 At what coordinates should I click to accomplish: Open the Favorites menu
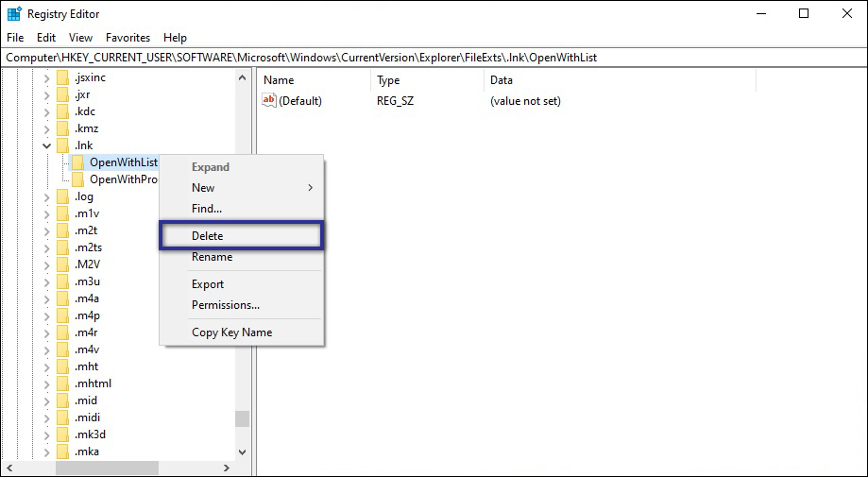128,38
